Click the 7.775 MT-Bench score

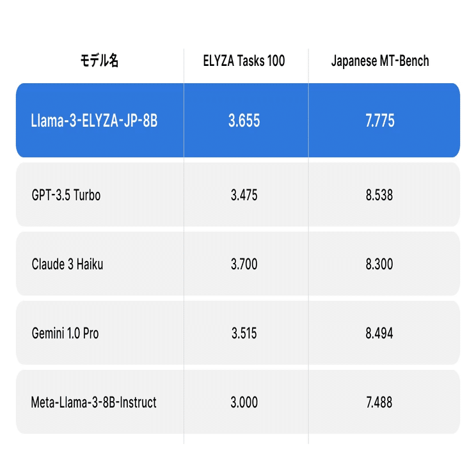click(x=380, y=120)
